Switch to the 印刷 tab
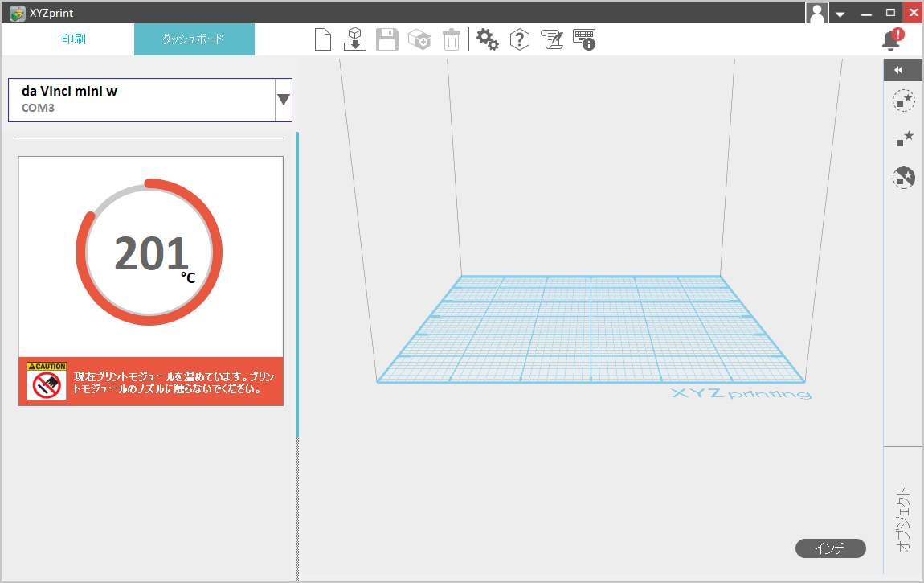Image resolution: width=924 pixels, height=583 pixels. [x=74, y=39]
